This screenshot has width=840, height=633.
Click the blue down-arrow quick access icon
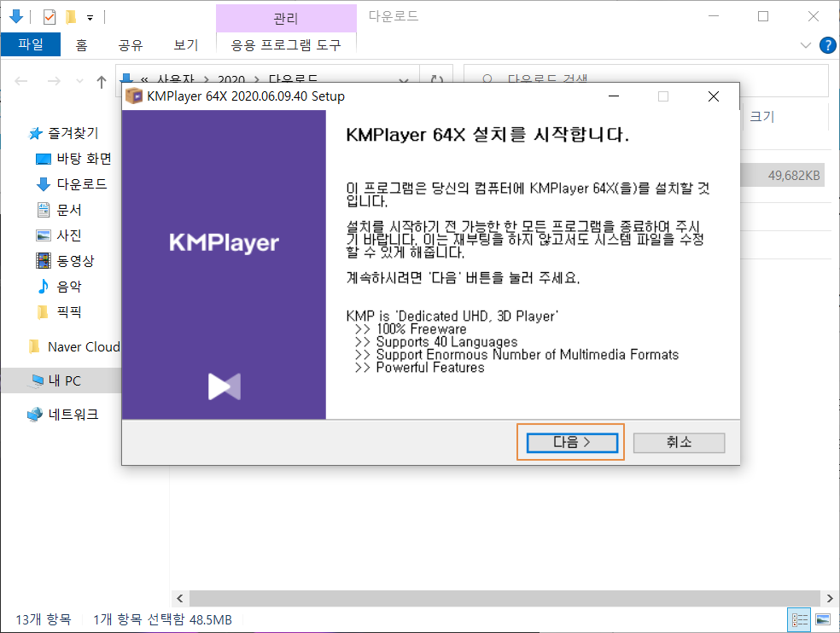coord(16,16)
